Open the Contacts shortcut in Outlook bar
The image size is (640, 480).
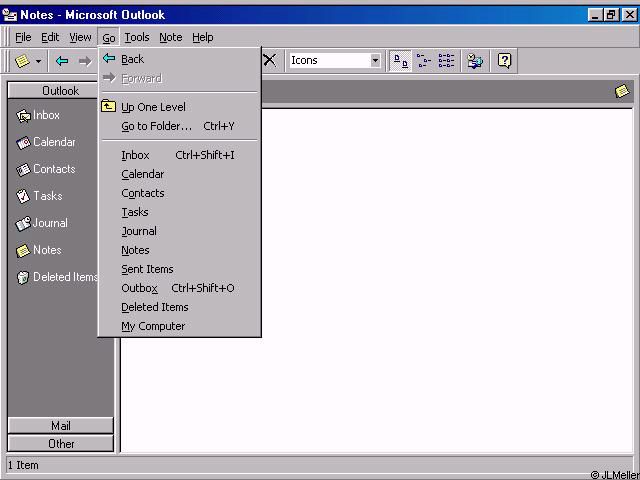pyautogui.click(x=46, y=169)
